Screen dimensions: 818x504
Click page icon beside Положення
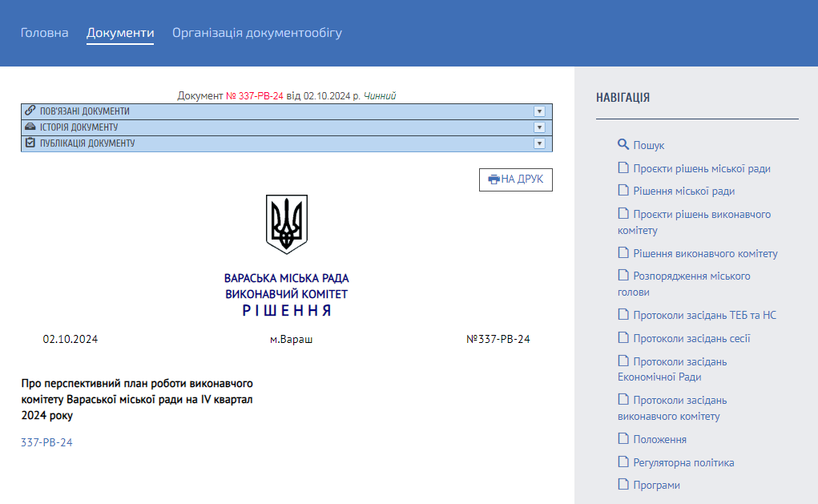[623, 438]
